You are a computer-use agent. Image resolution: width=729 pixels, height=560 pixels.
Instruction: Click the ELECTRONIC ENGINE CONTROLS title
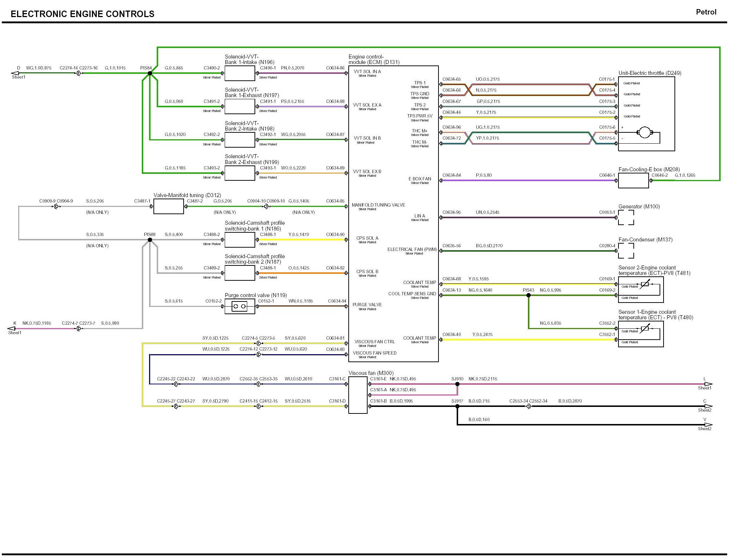point(83,14)
